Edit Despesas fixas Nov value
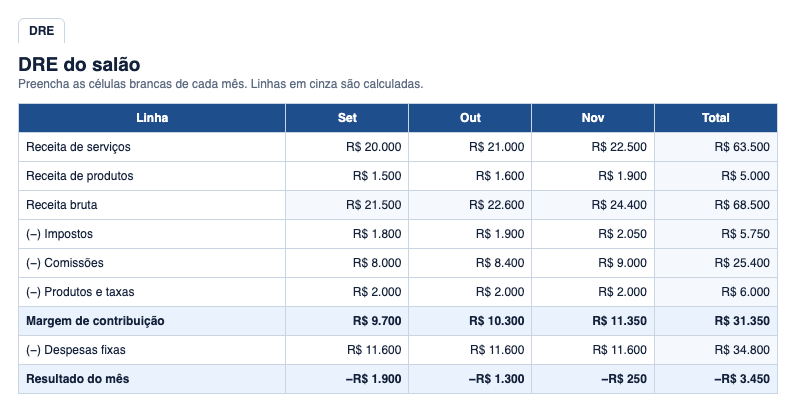The height and width of the screenshot is (420, 800). (593, 350)
